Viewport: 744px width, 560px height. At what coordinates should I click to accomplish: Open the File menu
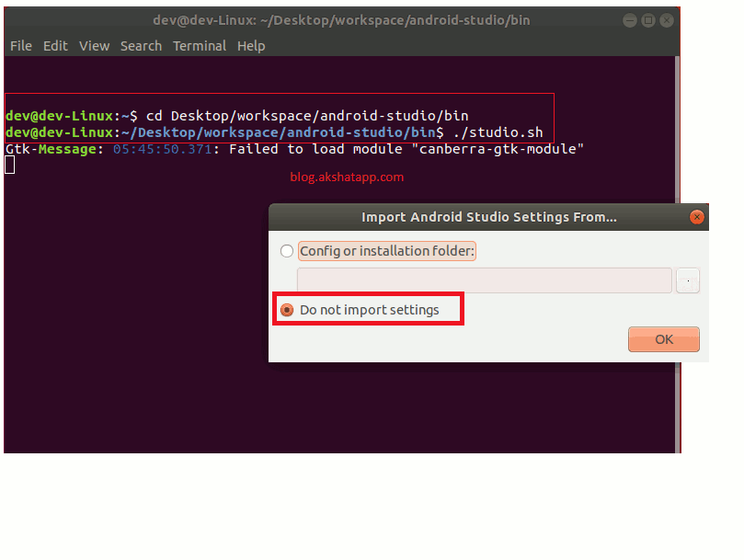coord(20,45)
